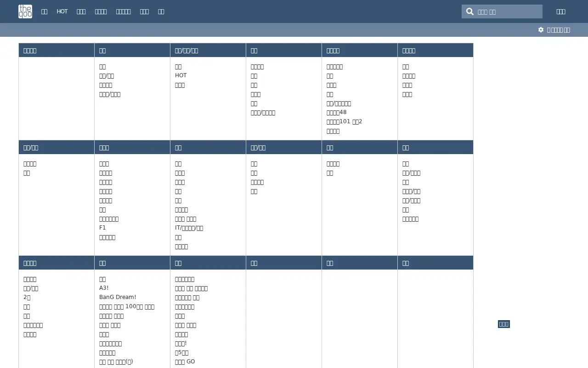Screen dimensions: 588x368
Task: Open the board link ending in GO
Action: coord(185,362)
